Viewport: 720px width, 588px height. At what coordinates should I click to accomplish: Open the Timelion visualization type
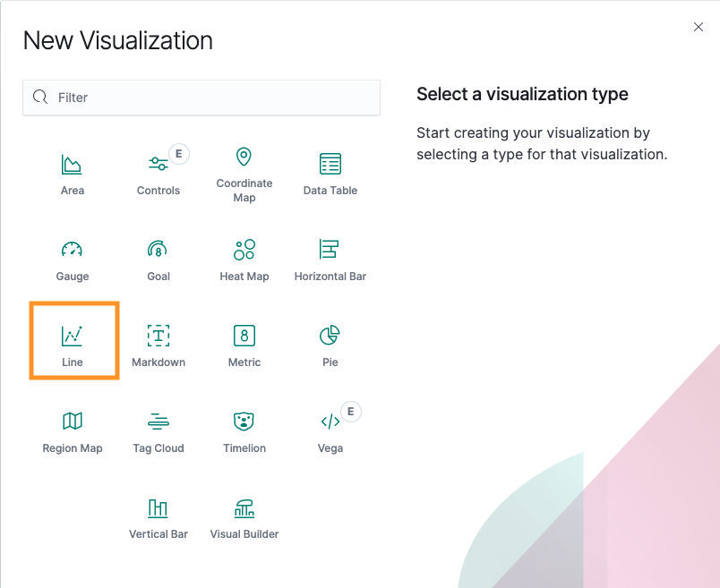coord(244,432)
